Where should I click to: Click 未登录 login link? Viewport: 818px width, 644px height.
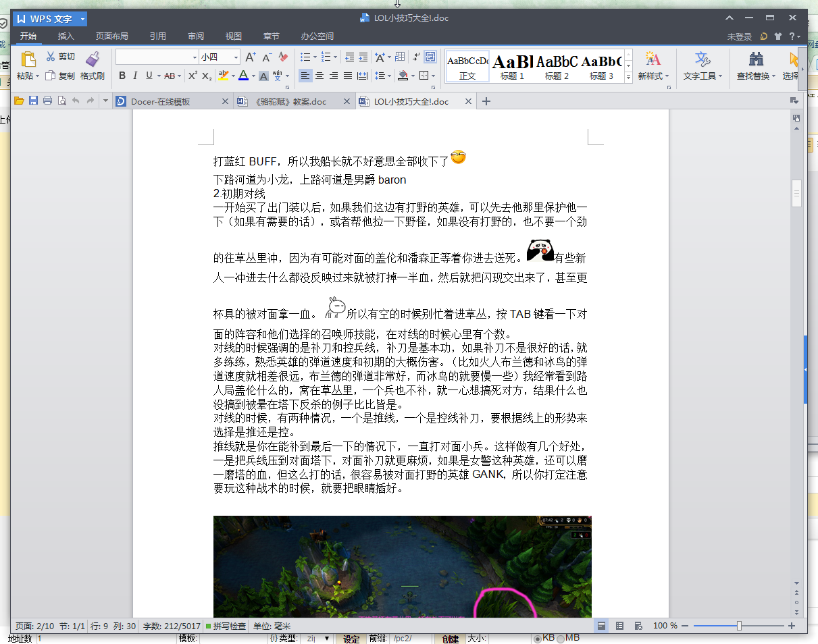tap(739, 36)
